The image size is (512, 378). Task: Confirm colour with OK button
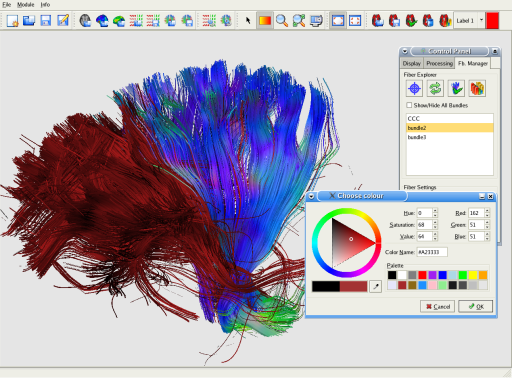pyautogui.click(x=476, y=307)
